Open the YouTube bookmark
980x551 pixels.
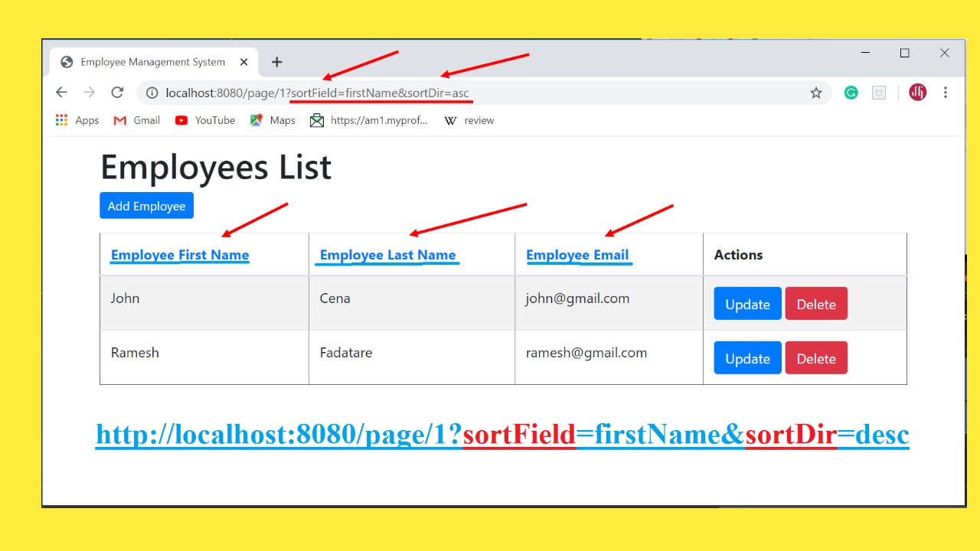tap(204, 120)
